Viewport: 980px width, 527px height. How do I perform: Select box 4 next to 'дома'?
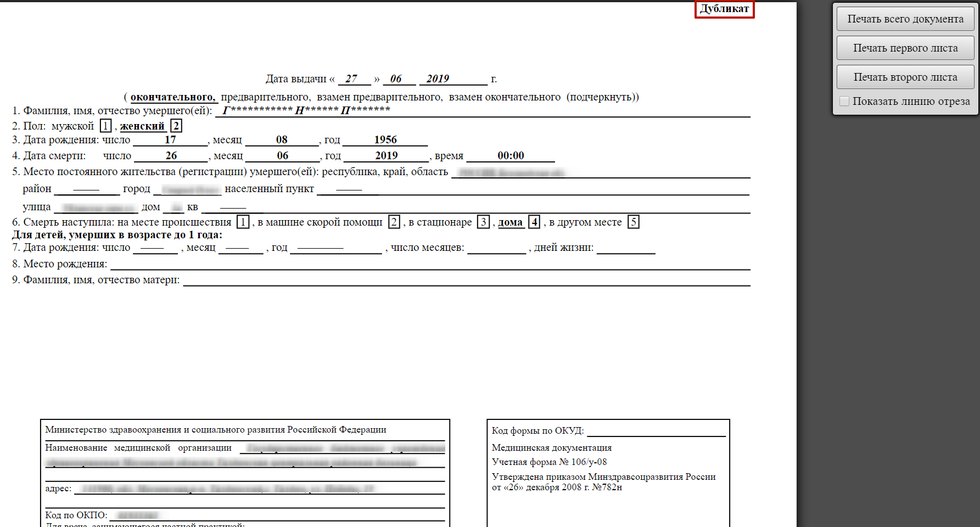(x=534, y=222)
